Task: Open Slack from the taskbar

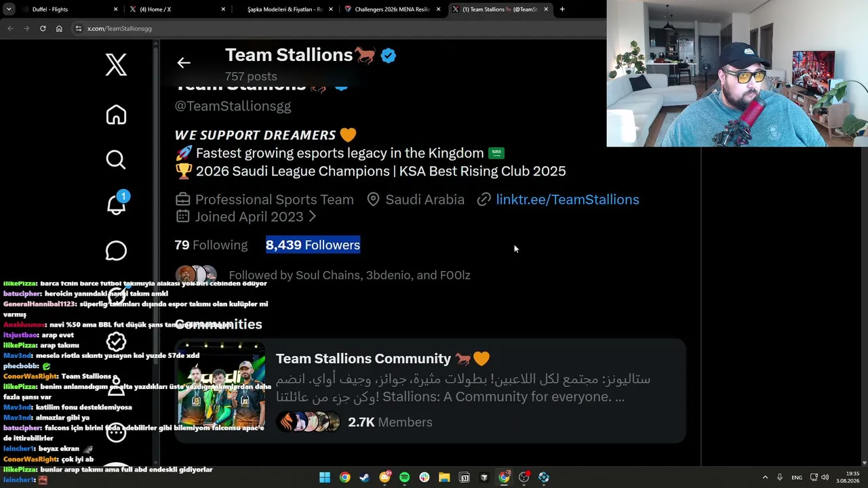Action: pyautogui.click(x=425, y=478)
